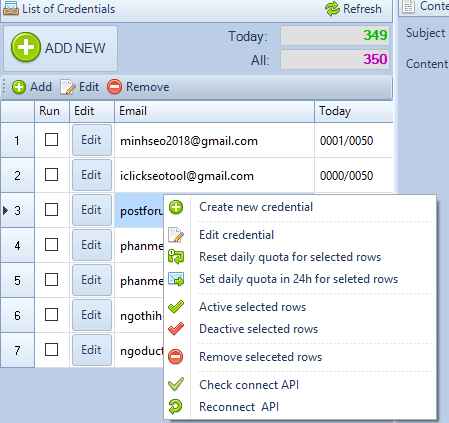Click the Edit button in row 6

pyautogui.click(x=92, y=315)
